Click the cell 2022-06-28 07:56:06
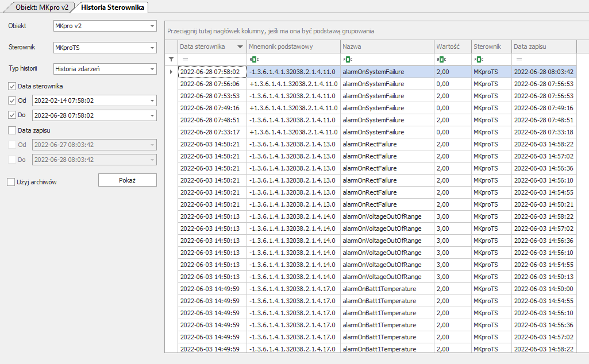The width and height of the screenshot is (589, 364). click(212, 84)
